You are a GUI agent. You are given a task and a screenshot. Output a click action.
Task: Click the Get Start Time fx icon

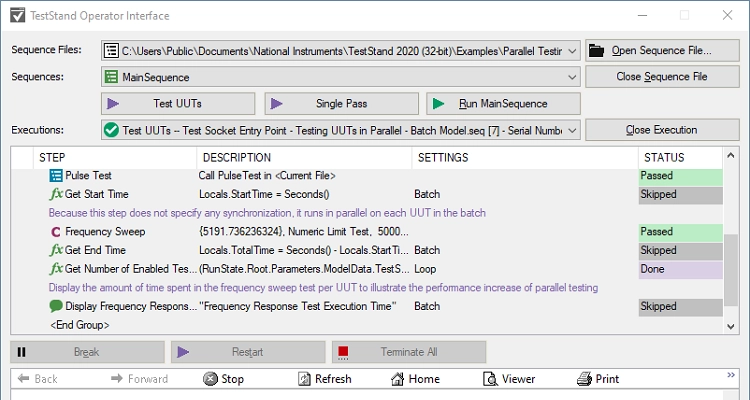[56, 194]
